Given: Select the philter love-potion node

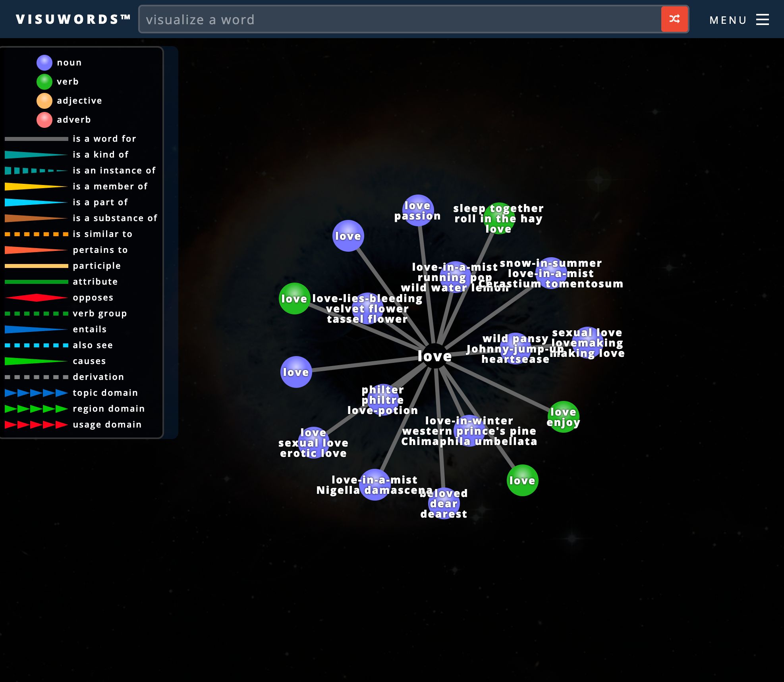Looking at the screenshot, I should click(382, 400).
